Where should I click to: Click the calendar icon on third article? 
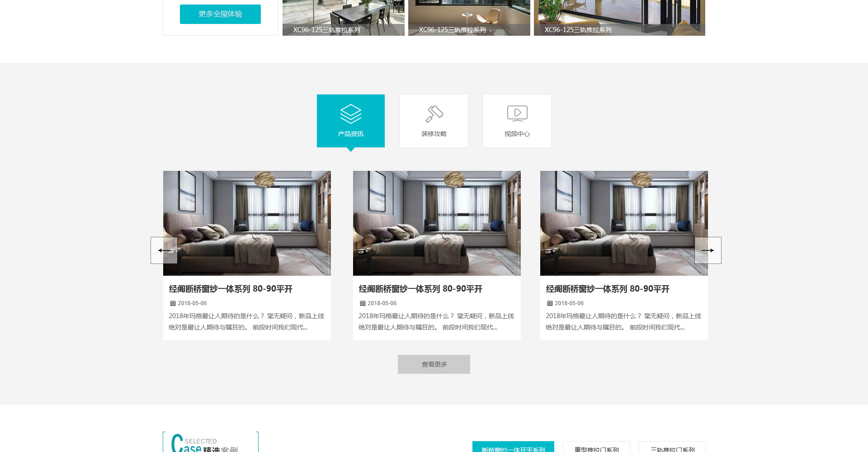(x=550, y=303)
